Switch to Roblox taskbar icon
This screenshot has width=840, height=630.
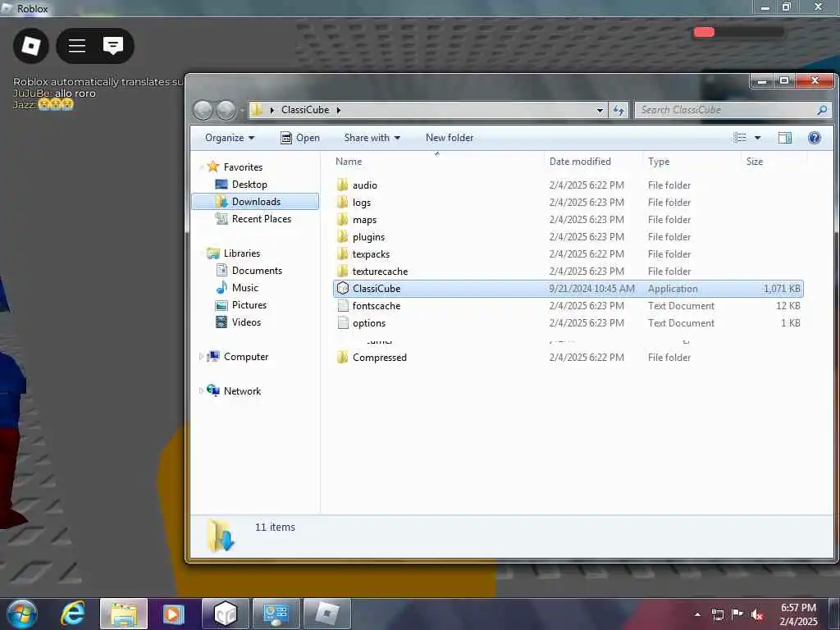click(326, 614)
